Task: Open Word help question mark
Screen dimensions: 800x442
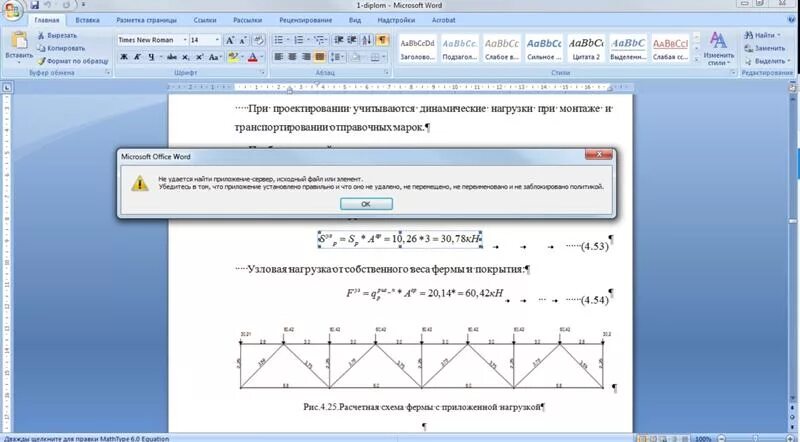Action: (793, 20)
